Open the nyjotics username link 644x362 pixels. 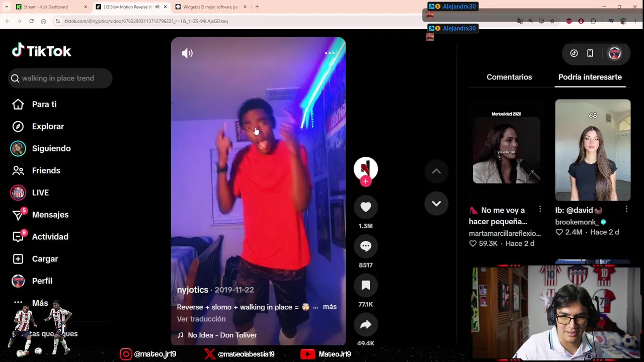coord(193,290)
